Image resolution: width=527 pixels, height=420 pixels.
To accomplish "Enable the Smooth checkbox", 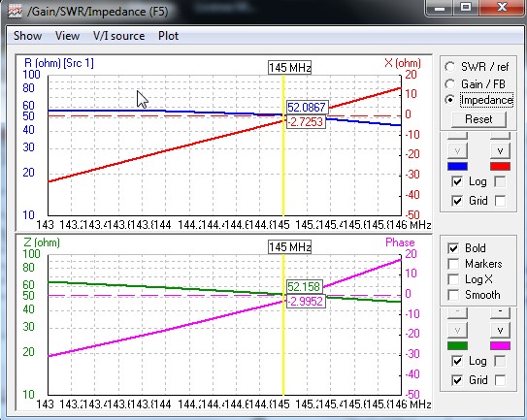I will pyautogui.click(x=453, y=295).
